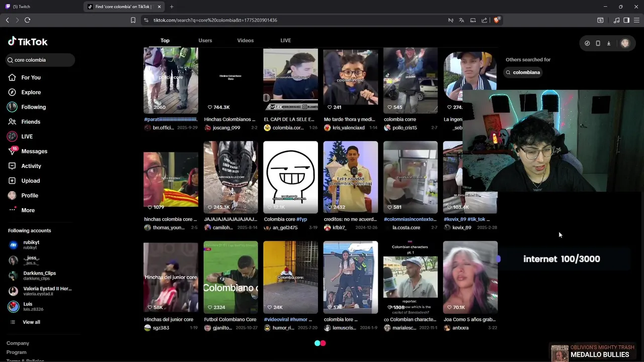The width and height of the screenshot is (644, 362).
Task: Open a new browser tab
Action: pyautogui.click(x=172, y=7)
